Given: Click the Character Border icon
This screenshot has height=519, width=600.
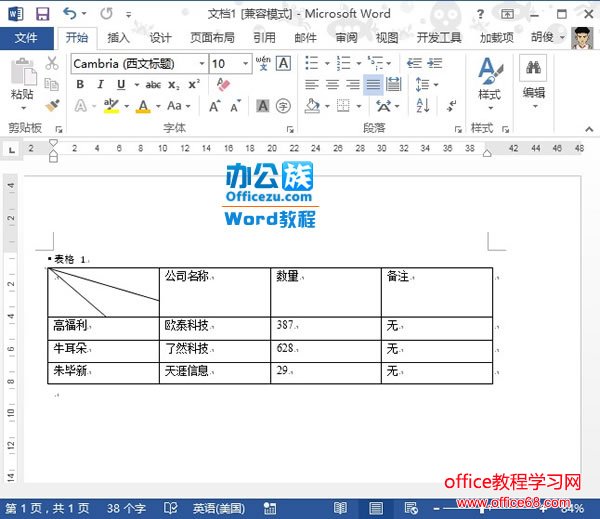Looking at the screenshot, I should click(284, 63).
